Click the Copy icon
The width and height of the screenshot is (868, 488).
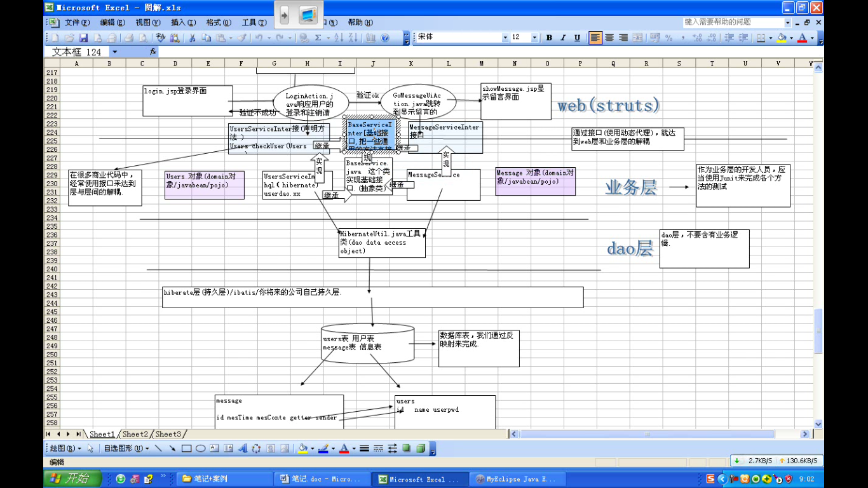click(207, 37)
